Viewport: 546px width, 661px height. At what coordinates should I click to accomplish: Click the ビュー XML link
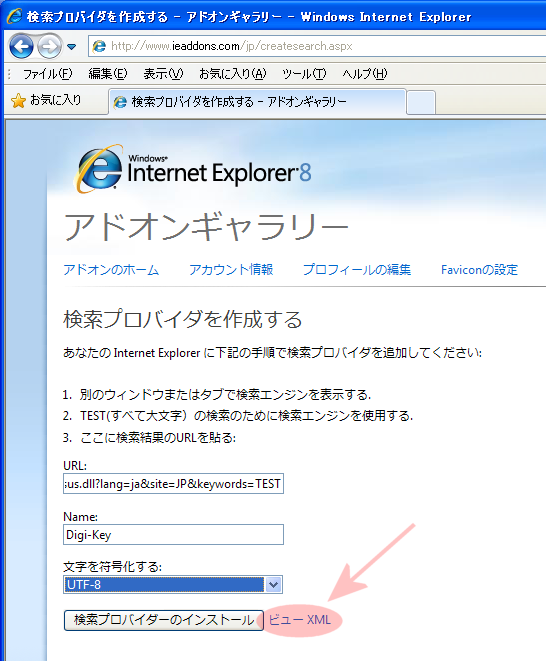click(300, 620)
